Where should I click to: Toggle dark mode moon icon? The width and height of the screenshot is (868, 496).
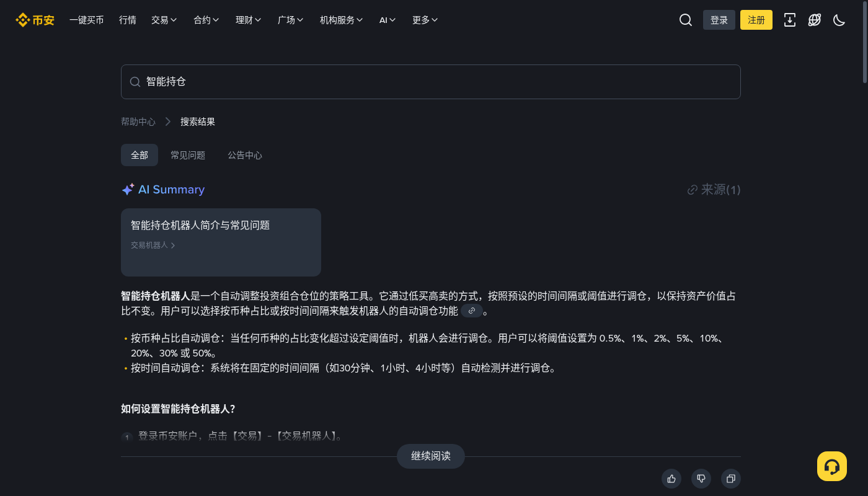coord(839,20)
